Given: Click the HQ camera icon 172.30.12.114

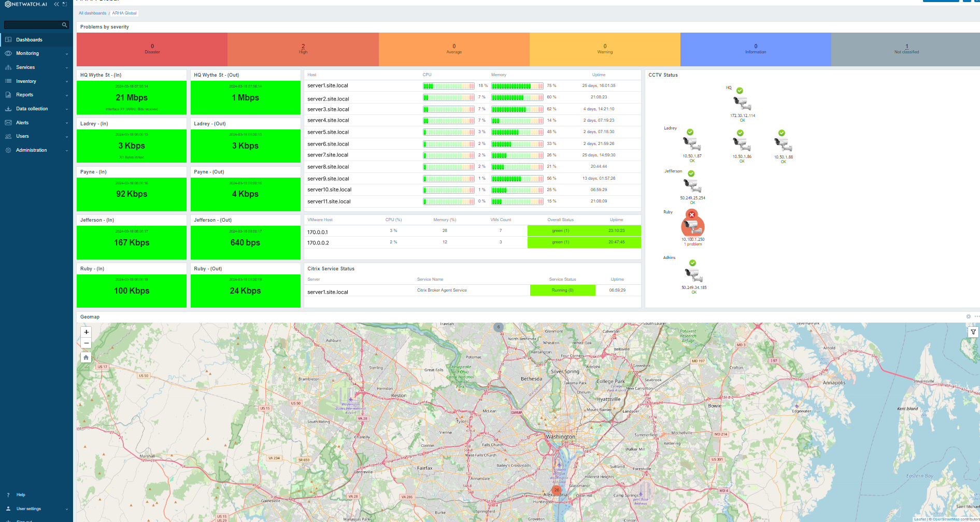Looking at the screenshot, I should point(742,104).
